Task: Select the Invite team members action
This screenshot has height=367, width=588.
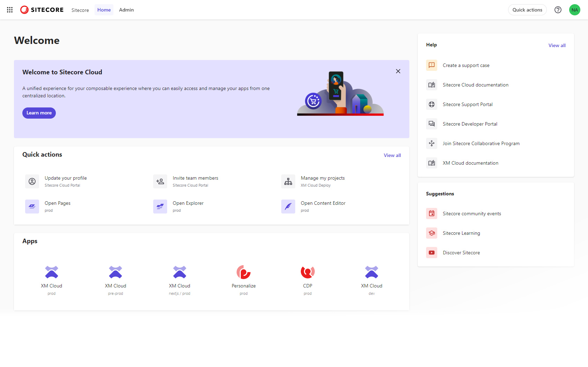Action: (195, 181)
